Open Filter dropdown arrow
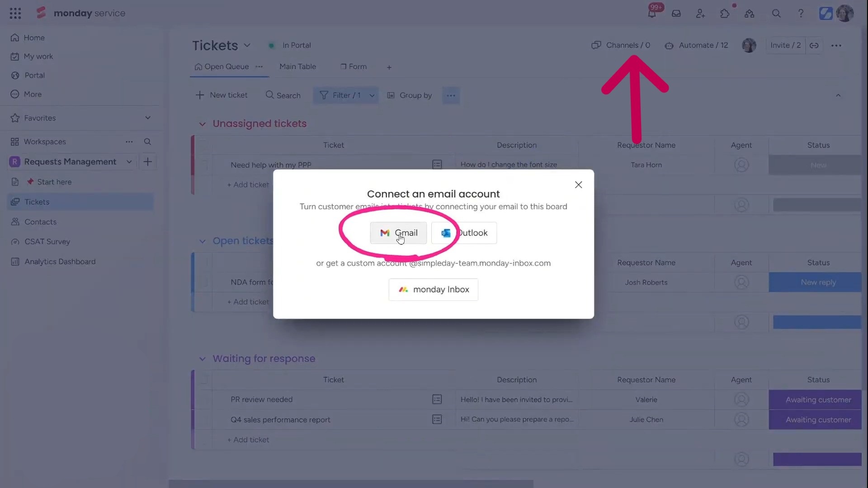The width and height of the screenshot is (868, 488). click(372, 95)
